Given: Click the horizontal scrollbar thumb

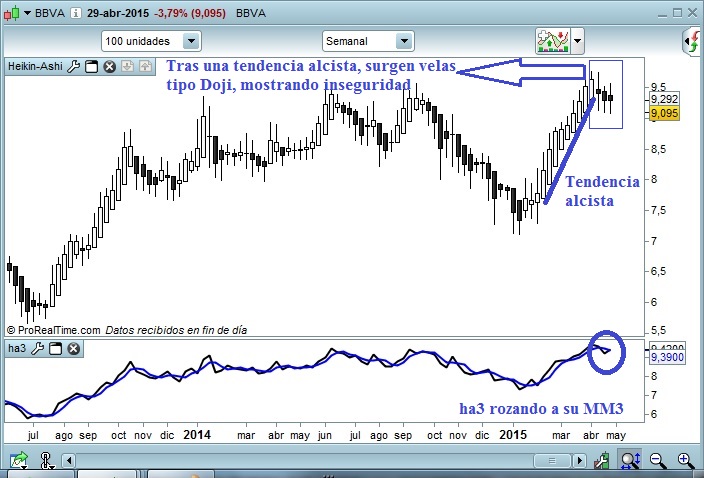Looking at the screenshot, I should [552, 460].
